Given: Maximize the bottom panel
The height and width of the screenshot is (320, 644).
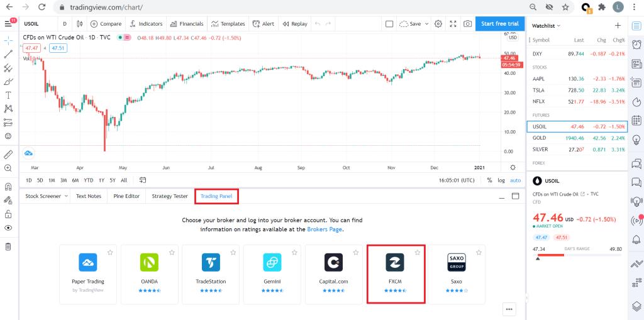Looking at the screenshot, I should [x=516, y=196].
